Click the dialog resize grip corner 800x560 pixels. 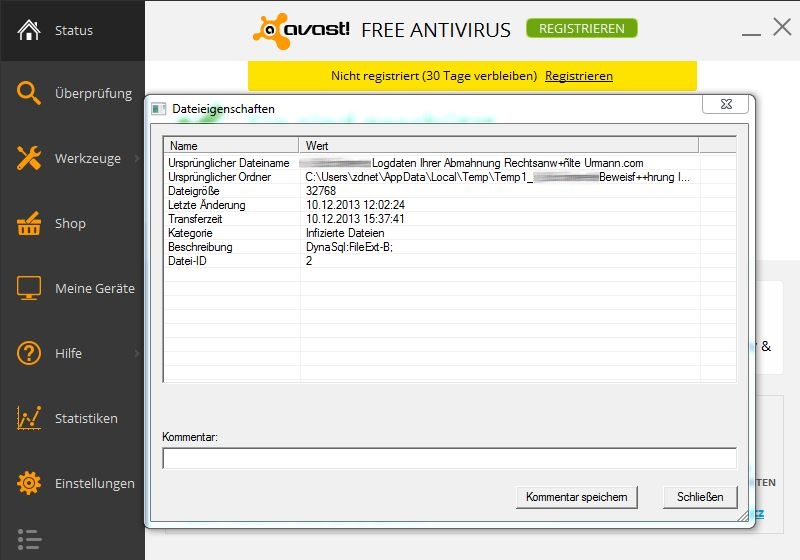click(x=743, y=516)
